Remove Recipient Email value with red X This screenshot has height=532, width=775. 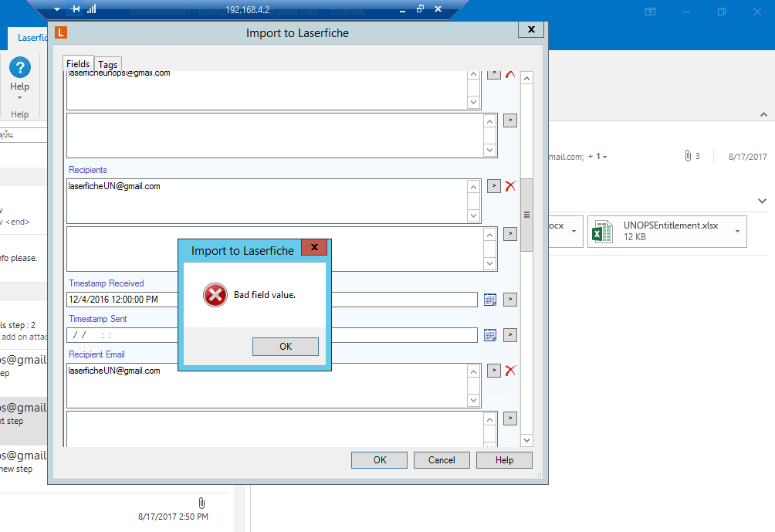(510, 371)
